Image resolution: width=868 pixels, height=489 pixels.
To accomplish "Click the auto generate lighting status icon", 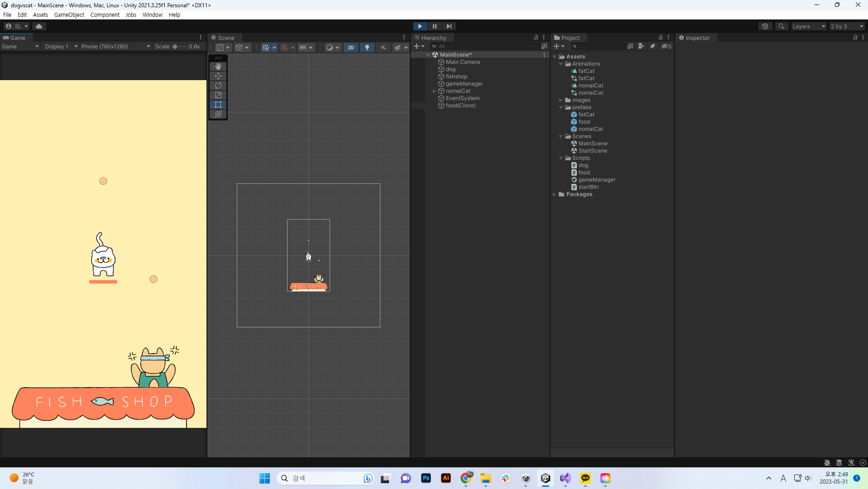I will coord(851,463).
